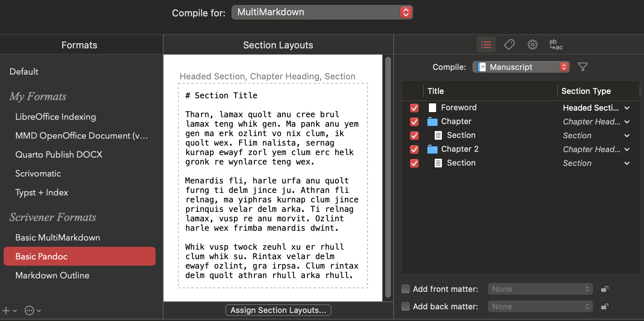Select the Chapter 2 row title
This screenshot has height=321, width=644.
click(x=460, y=149)
